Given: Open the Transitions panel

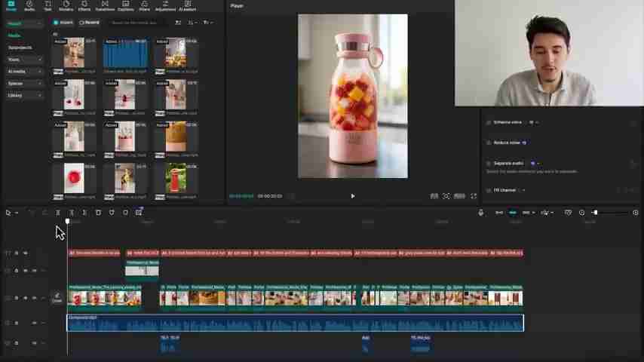Looking at the screenshot, I should 105,6.
